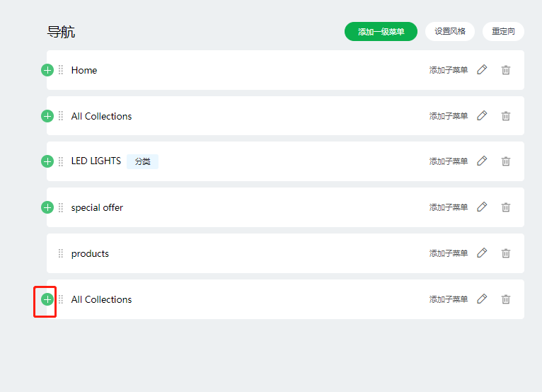Click the 添加一级菜单 green button
This screenshot has width=542, height=392.
[381, 31]
